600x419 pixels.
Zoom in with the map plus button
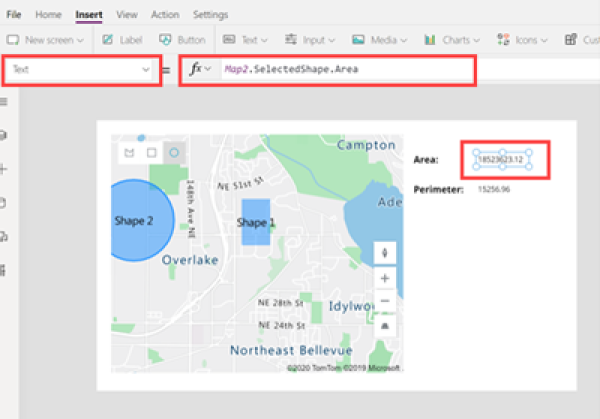tap(385, 278)
